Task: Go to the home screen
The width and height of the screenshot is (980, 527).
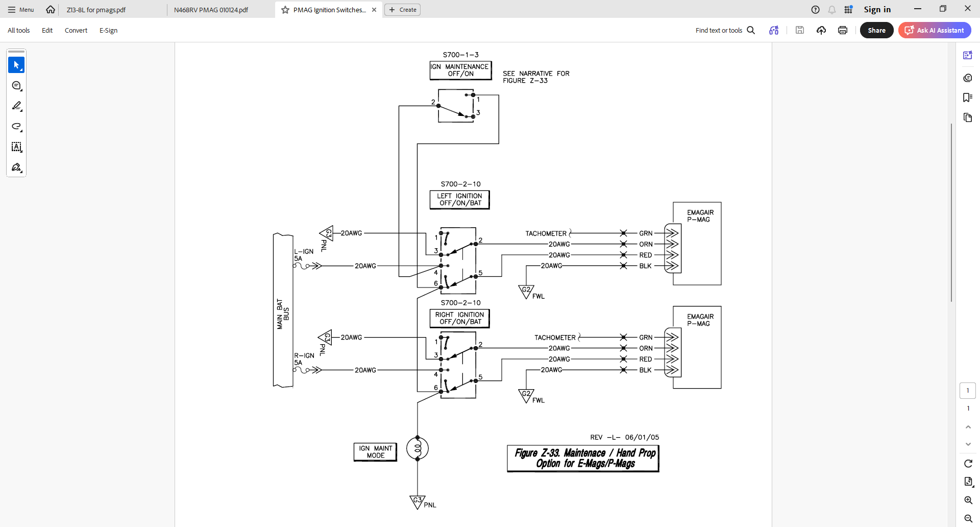Action: pos(51,10)
